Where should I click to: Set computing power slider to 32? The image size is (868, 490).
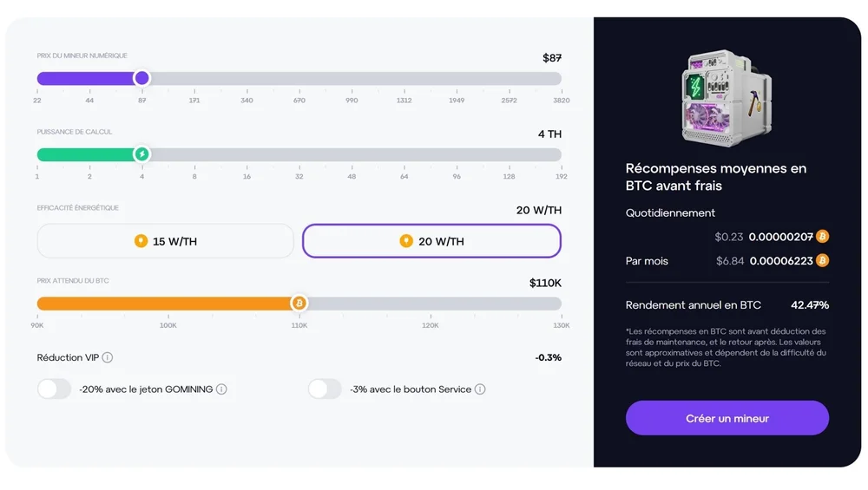[299, 154]
